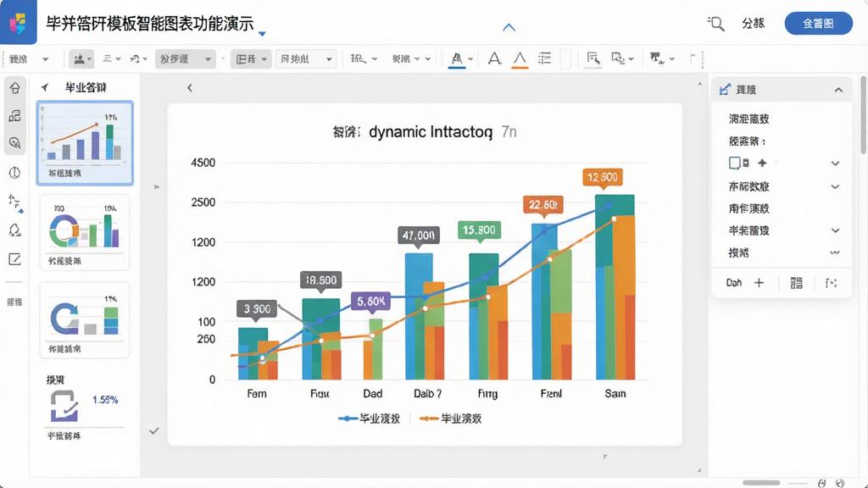Image resolution: width=868 pixels, height=488 pixels.
Task: Pick font color A with blue underline
Action: coord(457,59)
